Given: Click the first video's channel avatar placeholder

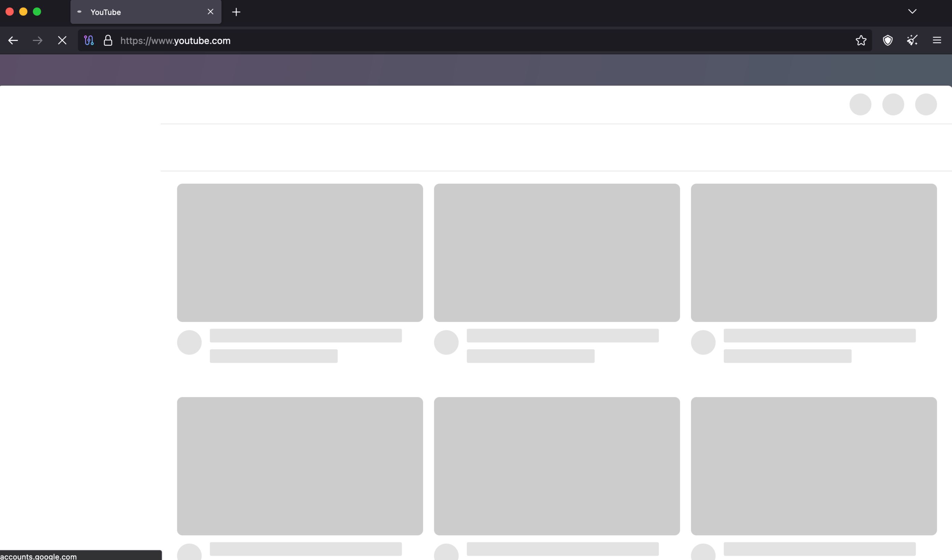Looking at the screenshot, I should tap(189, 342).
